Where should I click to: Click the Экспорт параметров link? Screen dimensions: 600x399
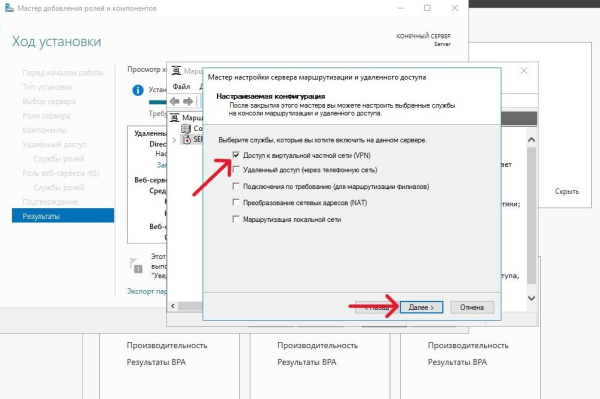[x=147, y=291]
